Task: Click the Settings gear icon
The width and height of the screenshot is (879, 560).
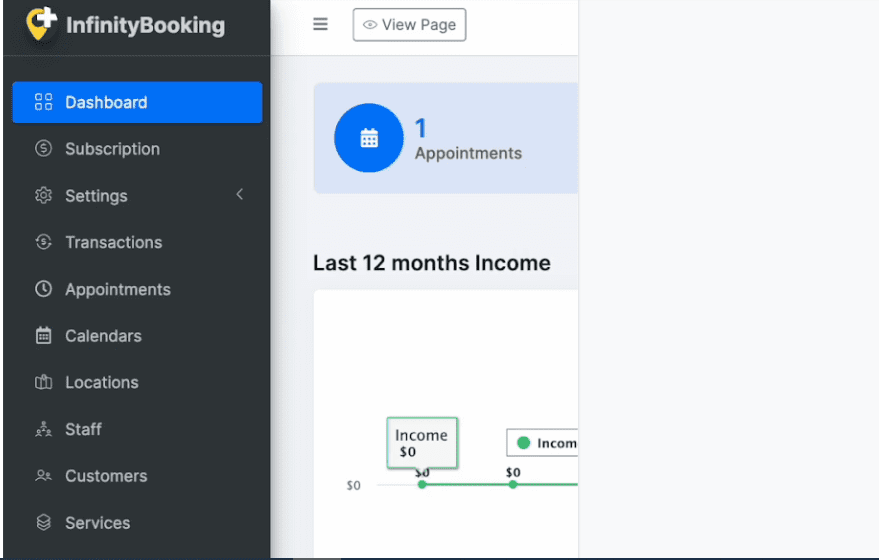Action: [x=43, y=196]
